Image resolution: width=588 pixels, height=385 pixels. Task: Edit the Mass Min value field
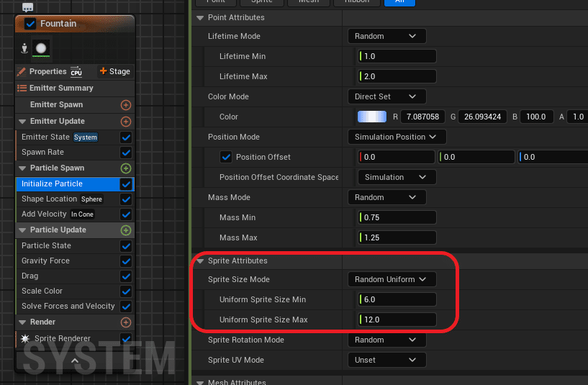397,217
